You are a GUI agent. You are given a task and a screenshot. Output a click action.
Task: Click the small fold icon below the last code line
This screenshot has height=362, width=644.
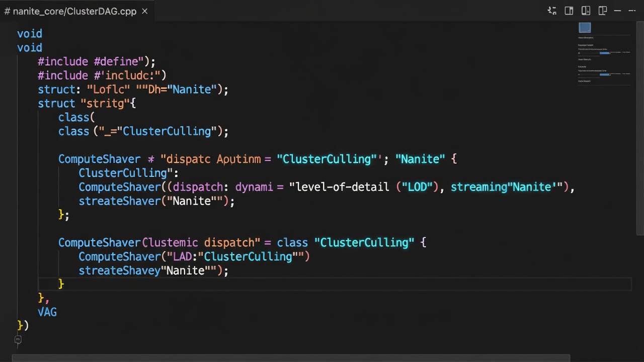(18, 340)
